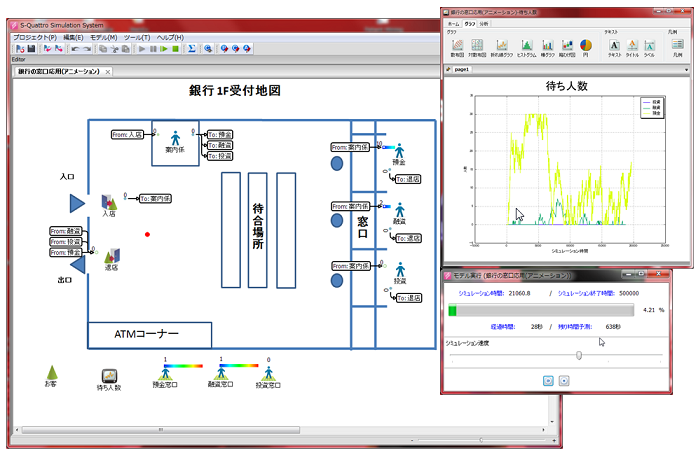Select the 折れ線グラフ line chart icon
Screen dimensions: 698x455
click(500, 47)
